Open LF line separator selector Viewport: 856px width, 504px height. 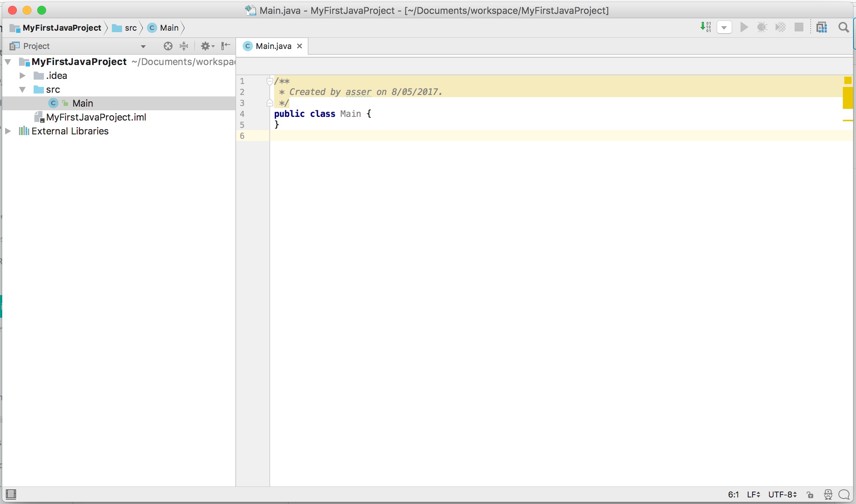click(x=754, y=495)
